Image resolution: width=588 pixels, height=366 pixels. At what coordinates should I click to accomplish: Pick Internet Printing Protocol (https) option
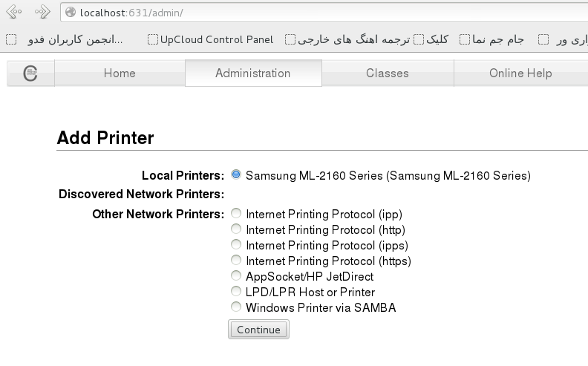tap(236, 261)
